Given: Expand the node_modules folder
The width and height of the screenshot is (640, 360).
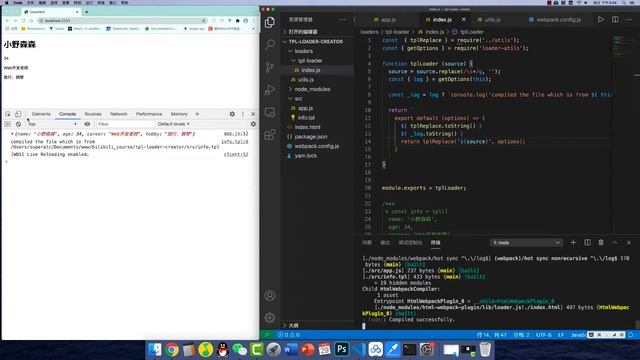Looking at the screenshot, I should click(x=312, y=89).
